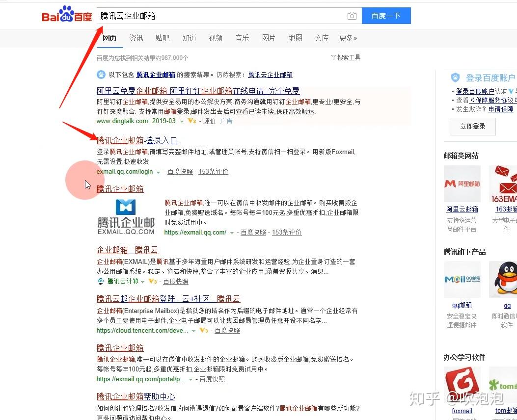Viewport: 517px width, 420px height.
Task: Expand dropdown arrow beside exmail.qq.com/login
Action: (158, 172)
